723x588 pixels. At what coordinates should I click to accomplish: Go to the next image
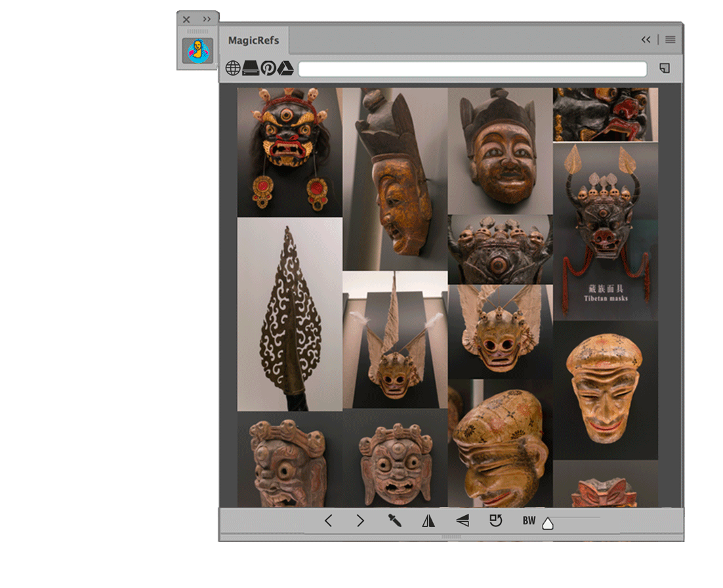tap(360, 521)
